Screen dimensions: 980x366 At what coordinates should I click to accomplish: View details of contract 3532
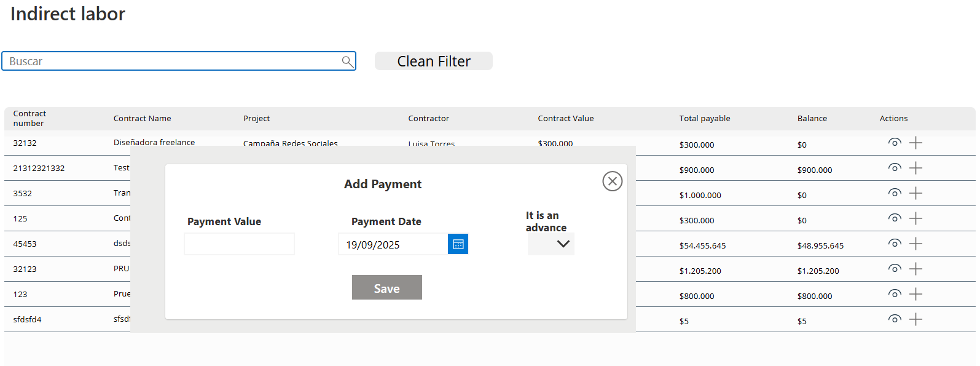pyautogui.click(x=895, y=193)
